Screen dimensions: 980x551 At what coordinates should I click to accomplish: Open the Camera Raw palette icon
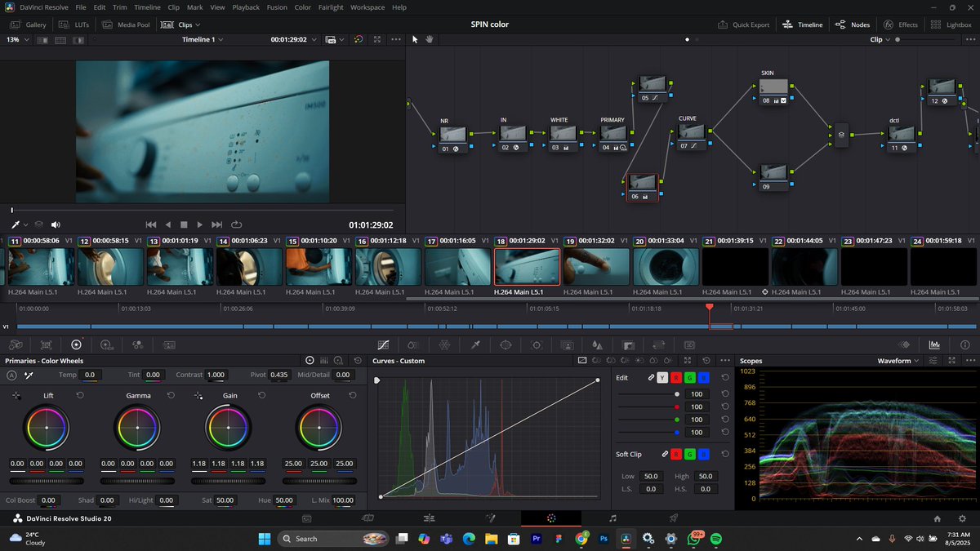(x=16, y=344)
